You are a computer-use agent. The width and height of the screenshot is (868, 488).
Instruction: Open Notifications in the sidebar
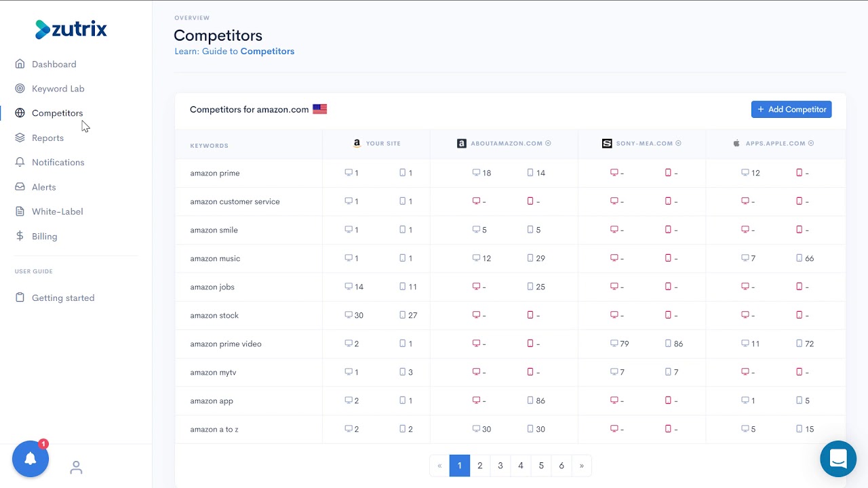[x=58, y=163]
